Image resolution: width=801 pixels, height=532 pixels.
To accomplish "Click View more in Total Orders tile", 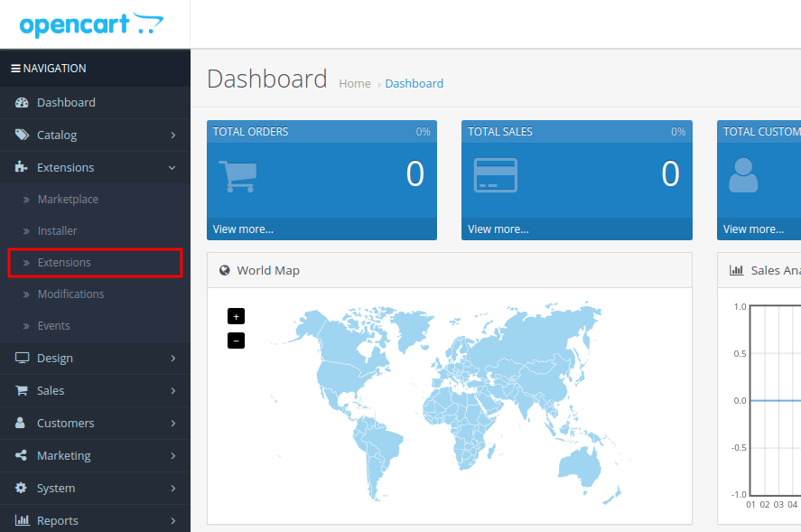I will (243, 229).
